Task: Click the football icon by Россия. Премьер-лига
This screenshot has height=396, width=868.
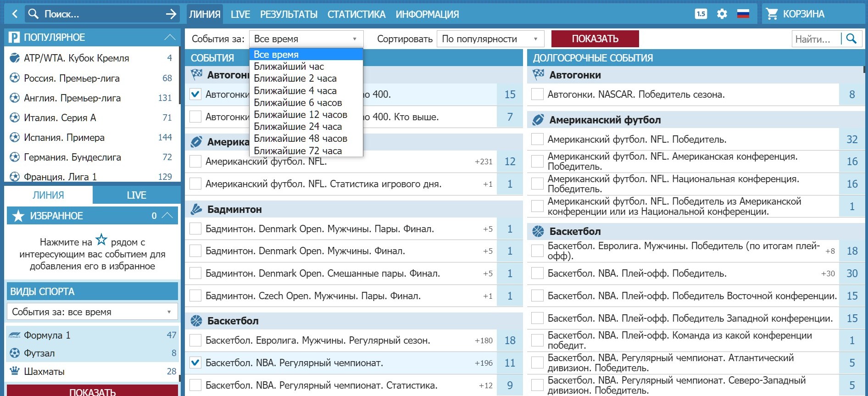Action: 15,78
